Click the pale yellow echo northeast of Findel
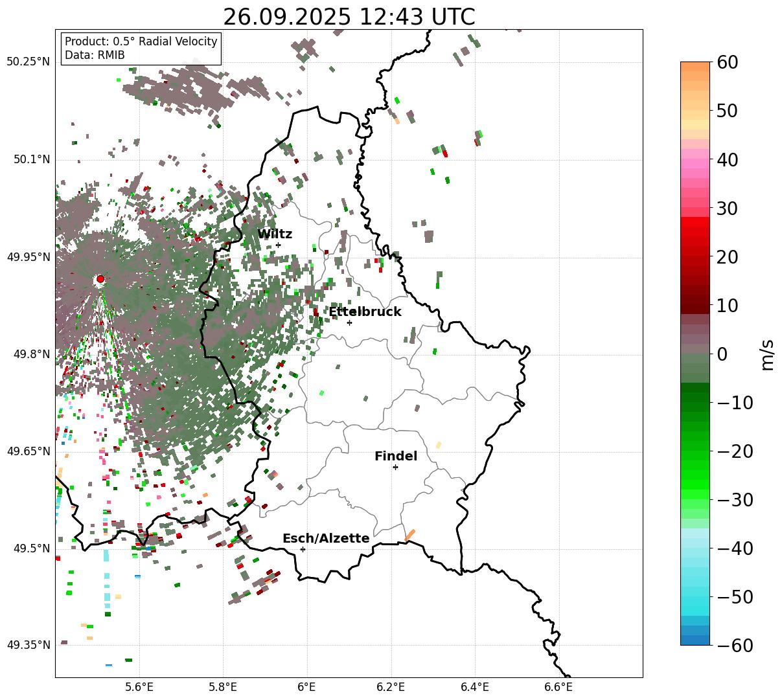 (439, 445)
